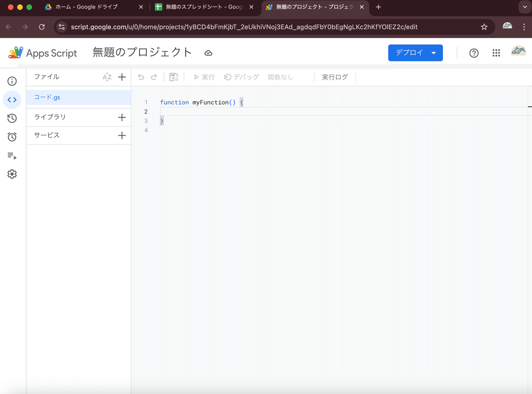This screenshot has height=394, width=532.
Task: Open the project Overview panel
Action: pos(12,81)
